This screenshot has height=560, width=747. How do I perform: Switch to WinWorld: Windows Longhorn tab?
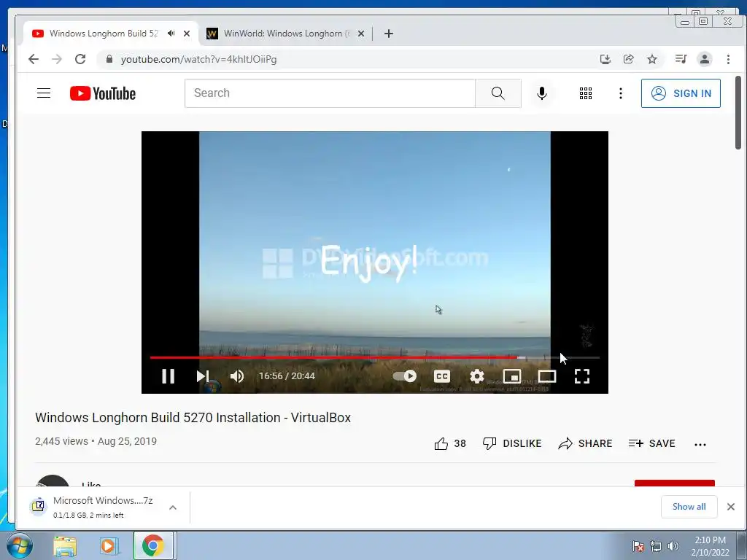click(x=286, y=34)
